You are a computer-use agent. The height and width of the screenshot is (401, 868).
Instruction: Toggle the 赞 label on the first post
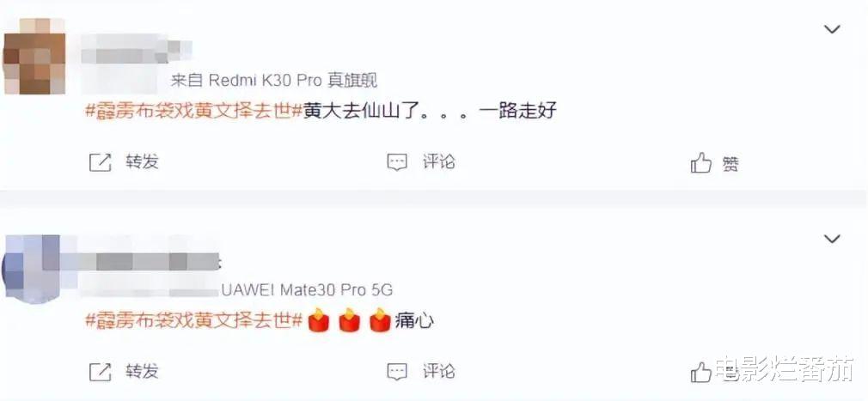click(x=730, y=164)
